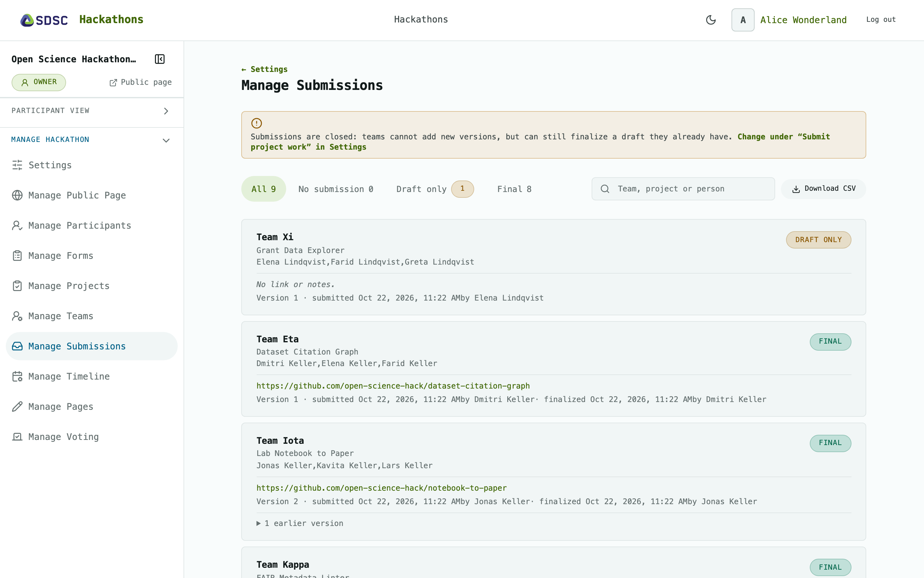Toggle dark mode moon icon
The height and width of the screenshot is (578, 924).
pos(711,20)
